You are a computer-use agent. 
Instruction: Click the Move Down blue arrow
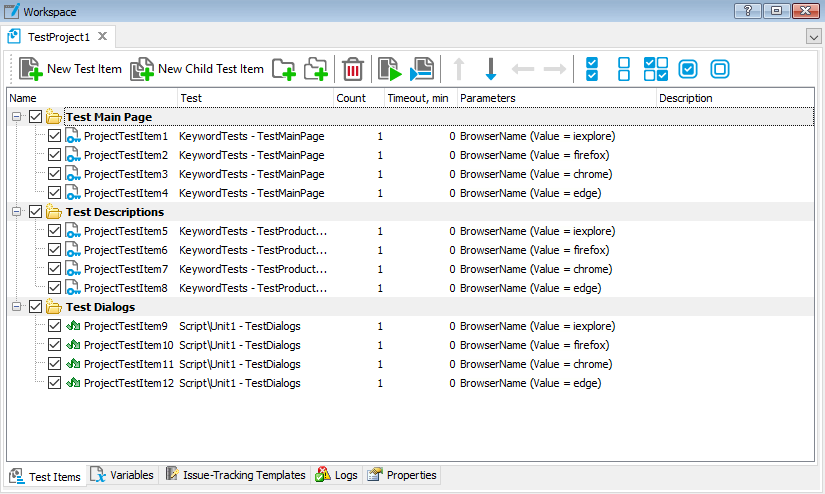pyautogui.click(x=490, y=69)
